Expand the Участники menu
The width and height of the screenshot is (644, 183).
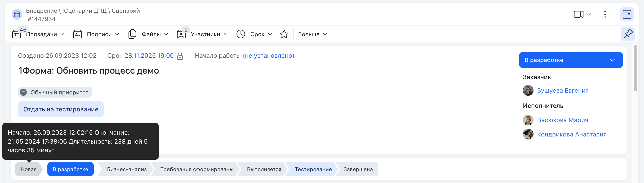point(225,34)
